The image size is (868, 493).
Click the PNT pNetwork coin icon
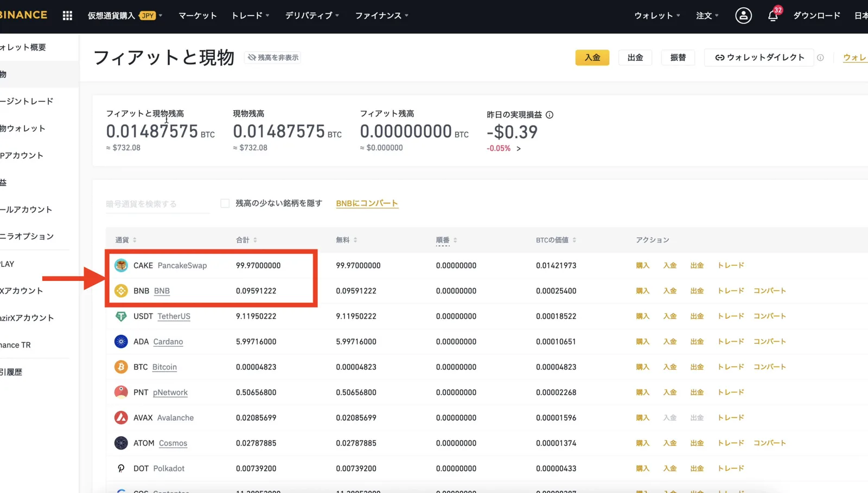121,392
